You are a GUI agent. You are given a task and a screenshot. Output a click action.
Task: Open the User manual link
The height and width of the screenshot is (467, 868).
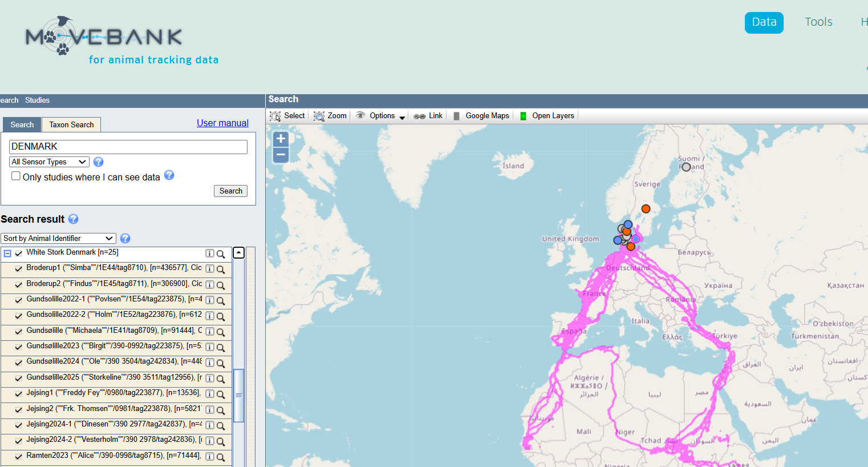[222, 123]
